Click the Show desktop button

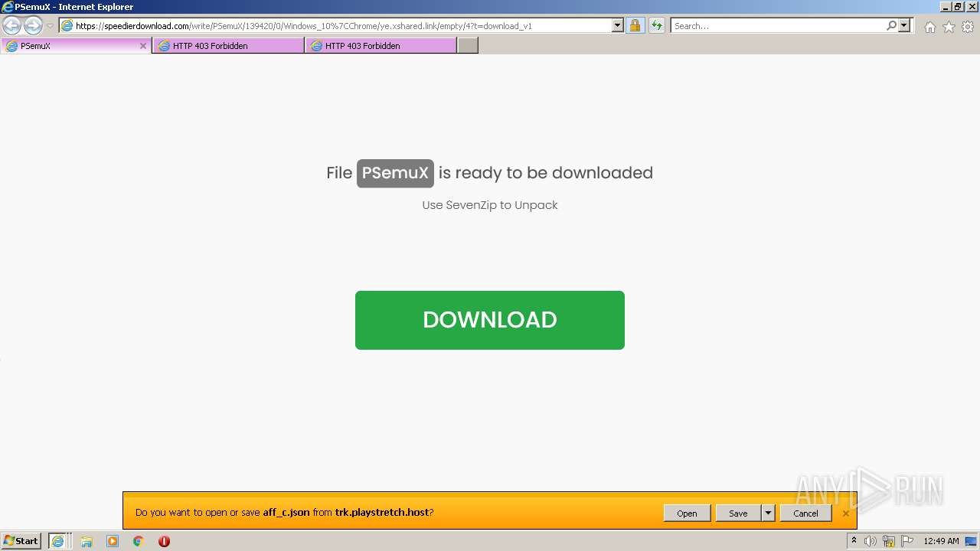tap(972, 541)
